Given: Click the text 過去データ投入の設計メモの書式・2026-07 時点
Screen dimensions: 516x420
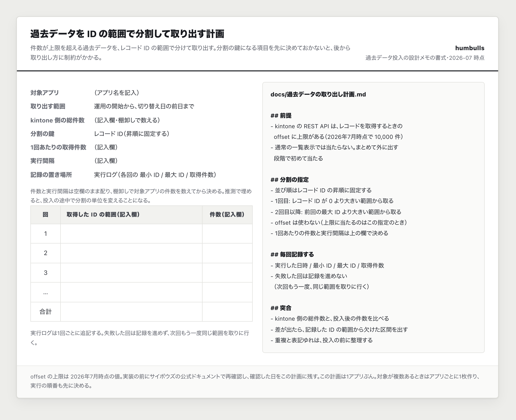Looking at the screenshot, I should [425, 58].
